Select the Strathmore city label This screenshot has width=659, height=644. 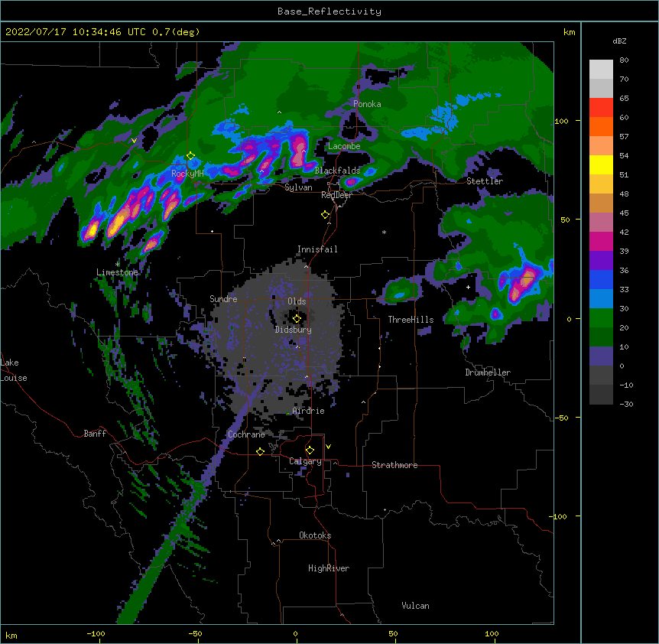click(394, 465)
